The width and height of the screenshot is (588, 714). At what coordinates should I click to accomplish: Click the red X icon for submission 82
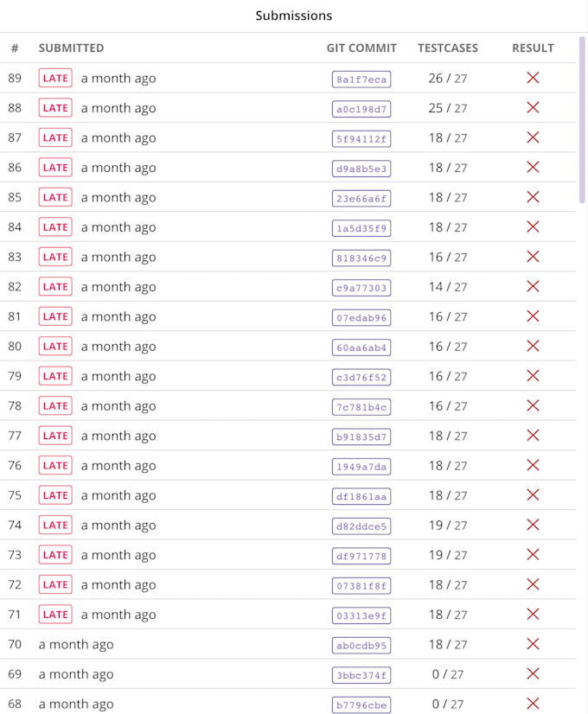(x=533, y=287)
